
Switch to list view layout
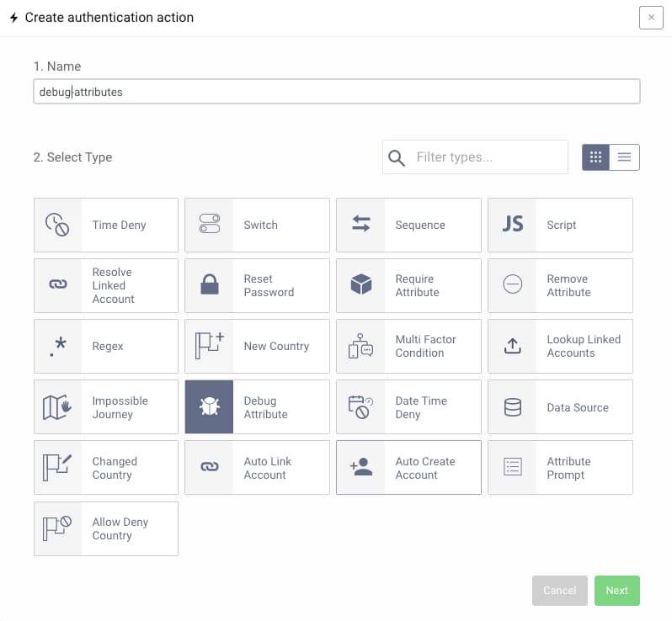tap(624, 157)
